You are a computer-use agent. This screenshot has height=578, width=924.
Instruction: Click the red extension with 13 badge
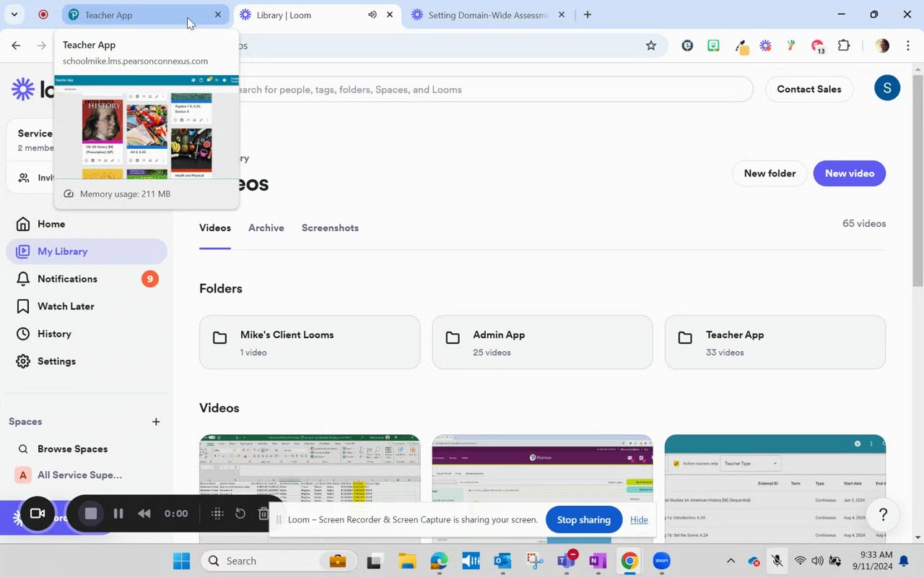pyautogui.click(x=818, y=46)
